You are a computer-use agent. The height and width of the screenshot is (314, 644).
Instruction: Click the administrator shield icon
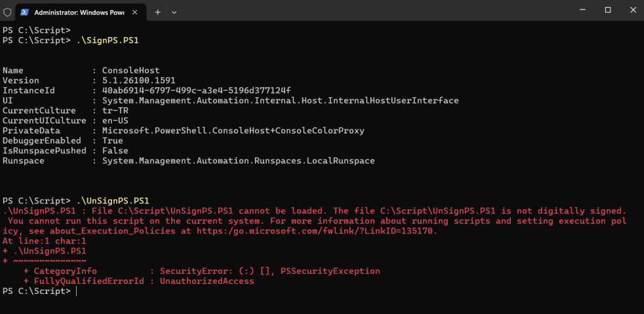pos(8,12)
